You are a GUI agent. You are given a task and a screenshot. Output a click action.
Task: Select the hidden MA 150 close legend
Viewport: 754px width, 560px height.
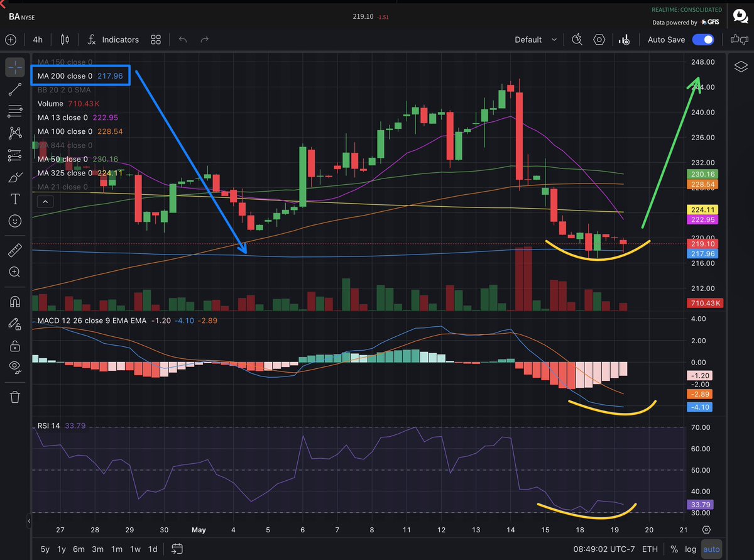point(65,62)
